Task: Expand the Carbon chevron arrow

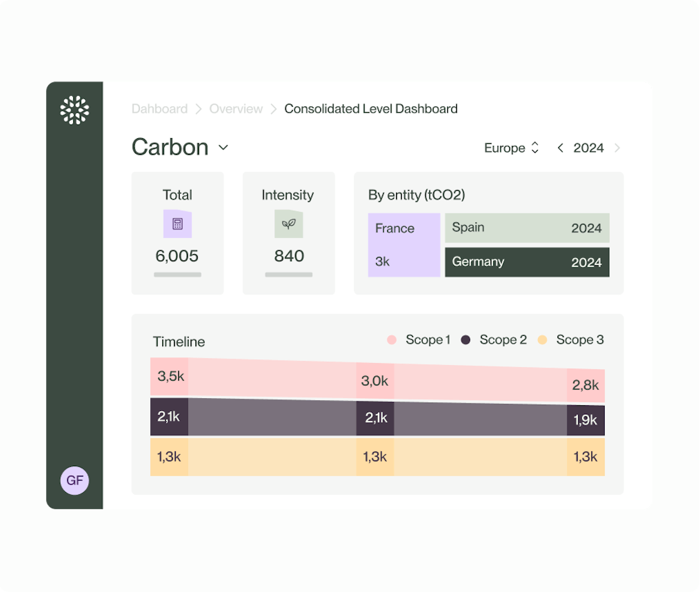Action: tap(223, 148)
